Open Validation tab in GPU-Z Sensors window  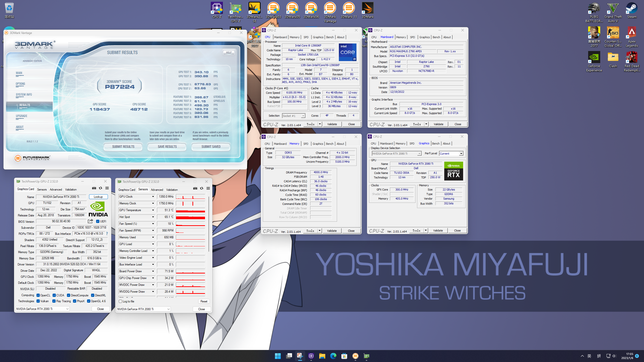click(x=172, y=190)
